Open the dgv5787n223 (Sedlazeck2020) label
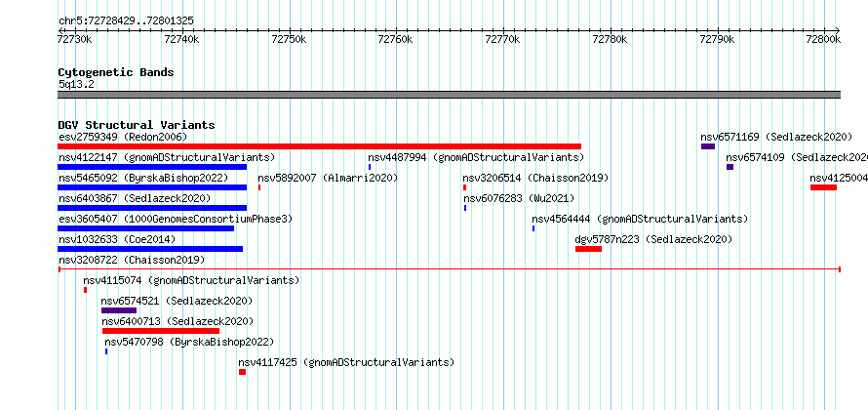Viewport: 868px width, 410px height. [x=653, y=239]
